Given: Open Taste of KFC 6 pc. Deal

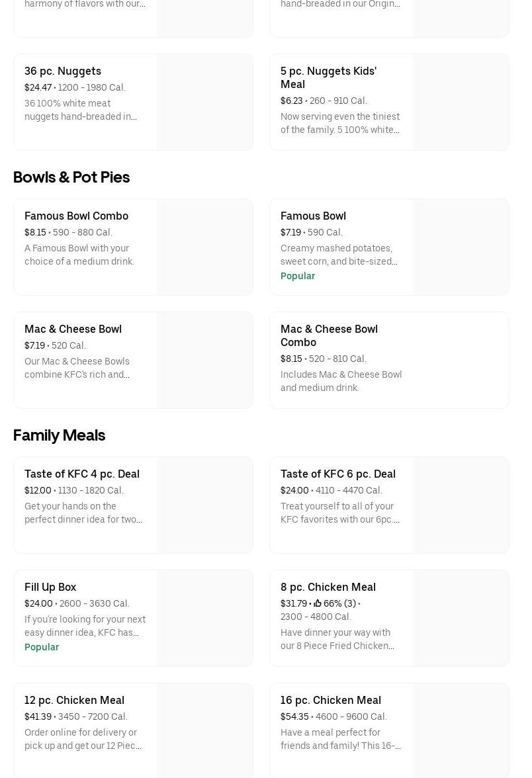Looking at the screenshot, I should 338,474.
